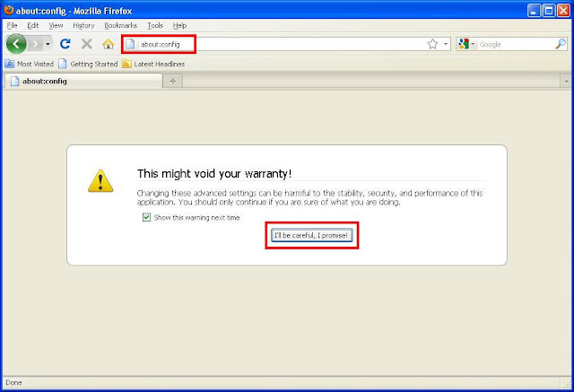Click the Forward navigation arrow
Image resolution: width=574 pixels, height=392 pixels.
click(x=36, y=44)
